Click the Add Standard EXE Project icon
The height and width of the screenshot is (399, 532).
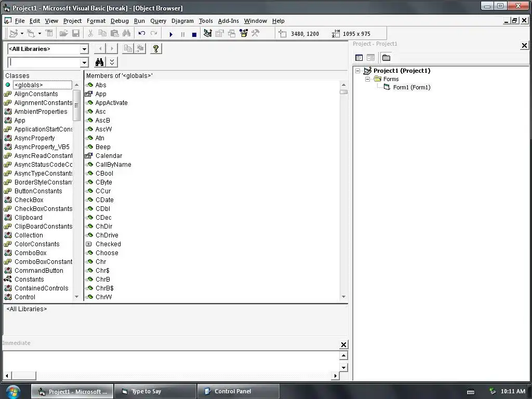14,33
